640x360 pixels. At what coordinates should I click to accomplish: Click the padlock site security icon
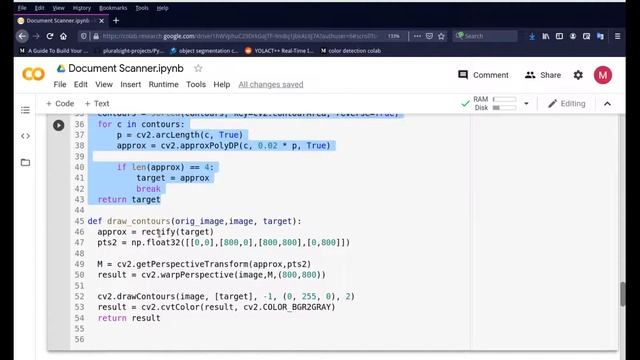pyautogui.click(x=96, y=36)
